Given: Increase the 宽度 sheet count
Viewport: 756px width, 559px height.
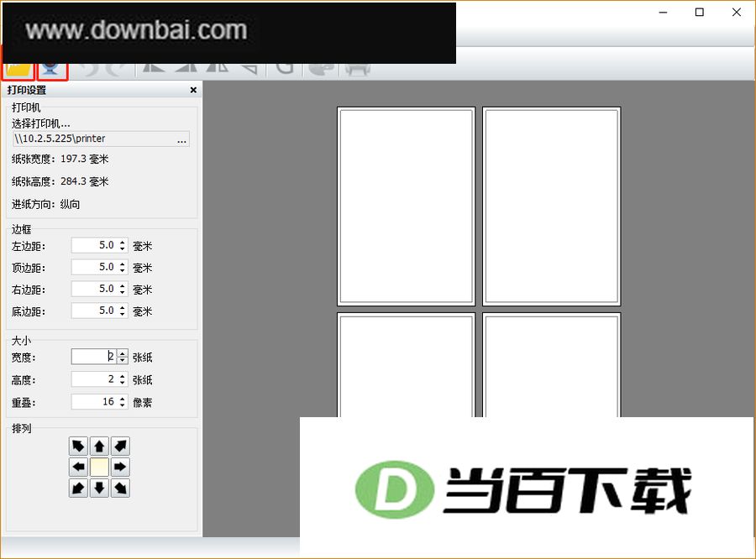Looking at the screenshot, I should point(123,353).
